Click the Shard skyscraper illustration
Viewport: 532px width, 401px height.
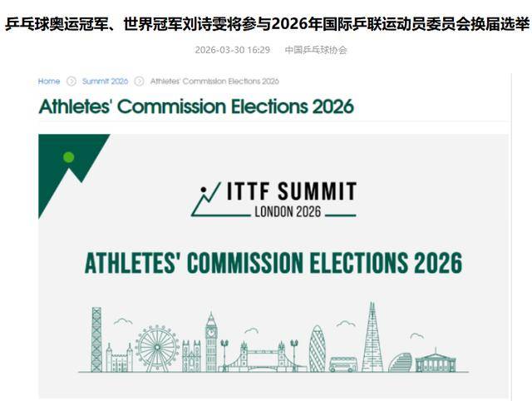pos(372,339)
